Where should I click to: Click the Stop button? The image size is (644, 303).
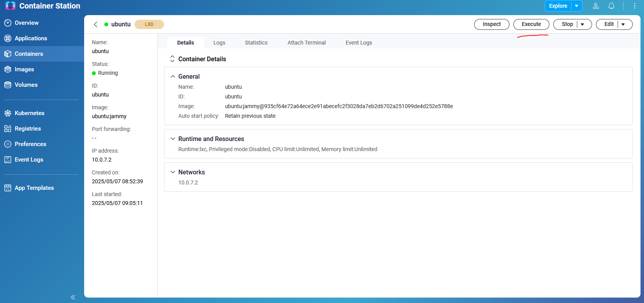click(567, 24)
